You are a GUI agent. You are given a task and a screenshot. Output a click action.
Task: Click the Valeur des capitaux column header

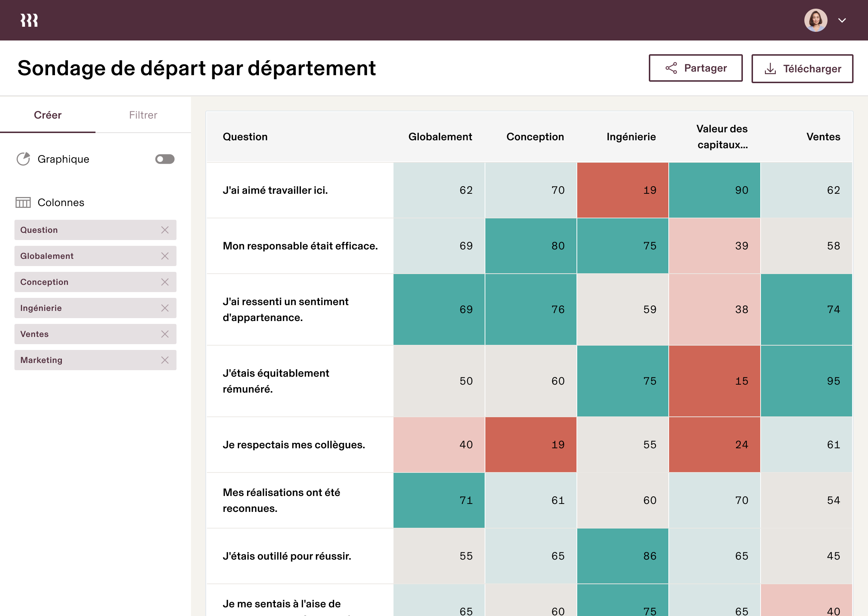[722, 137]
